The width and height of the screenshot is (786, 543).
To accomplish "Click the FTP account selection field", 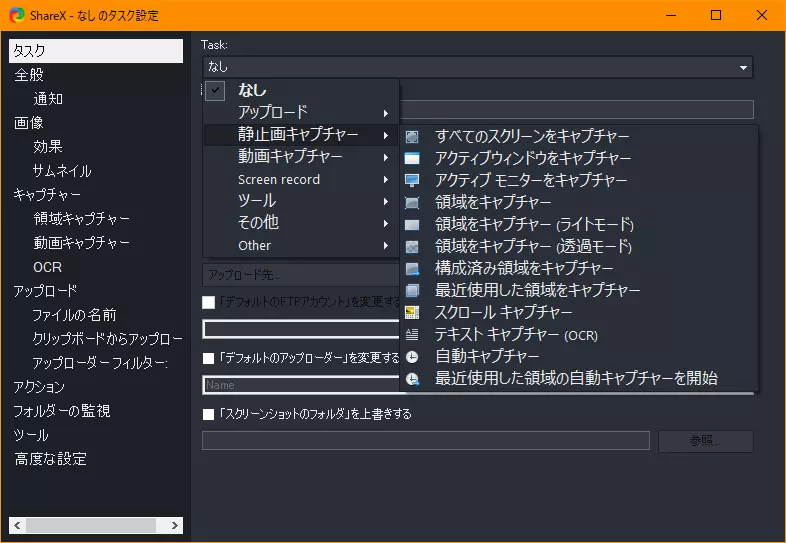I will coord(301,329).
